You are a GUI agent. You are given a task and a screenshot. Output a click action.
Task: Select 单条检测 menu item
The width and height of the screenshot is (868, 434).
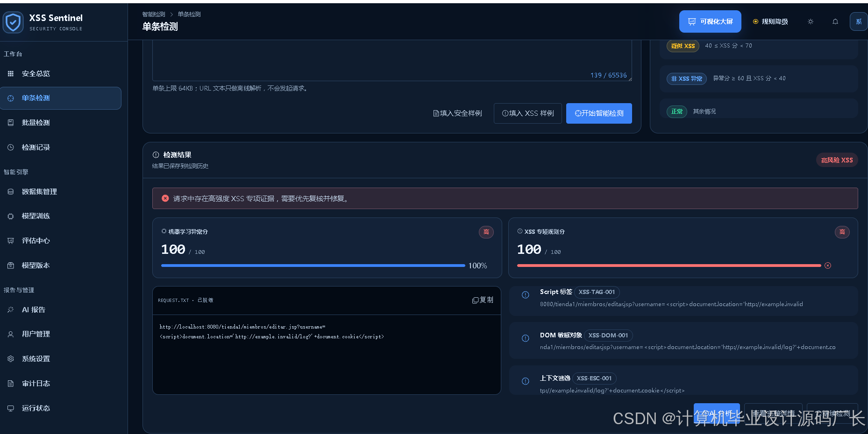[x=61, y=98]
